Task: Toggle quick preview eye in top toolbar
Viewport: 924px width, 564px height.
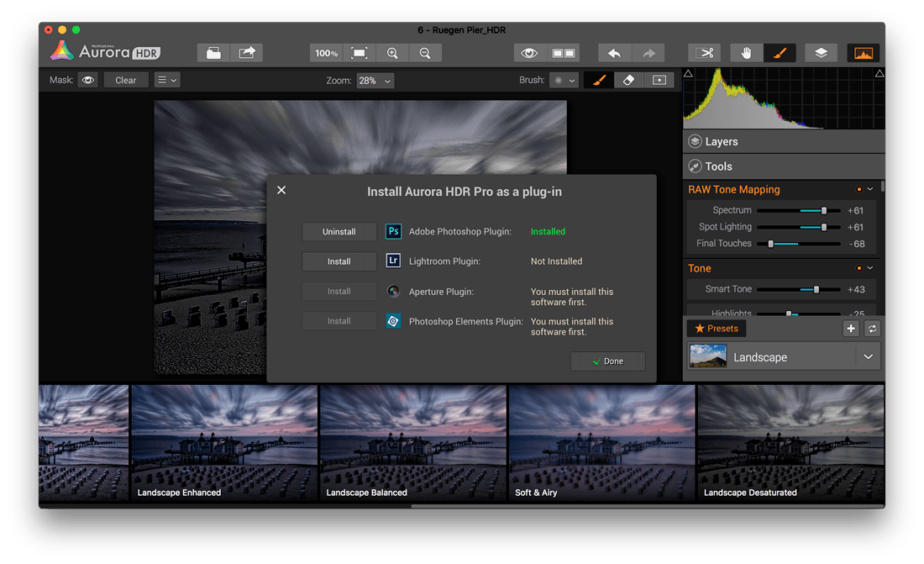Action: coord(529,53)
